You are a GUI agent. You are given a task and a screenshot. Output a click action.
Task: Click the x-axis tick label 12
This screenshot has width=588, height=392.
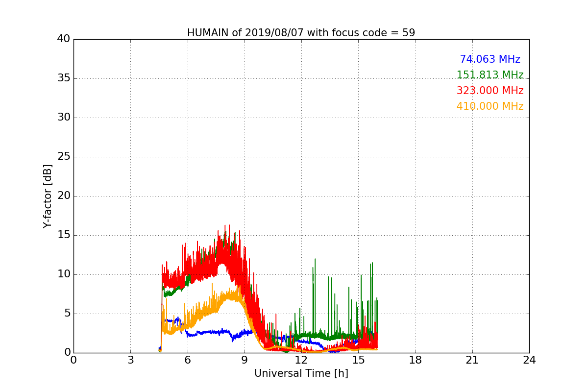tap(301, 360)
